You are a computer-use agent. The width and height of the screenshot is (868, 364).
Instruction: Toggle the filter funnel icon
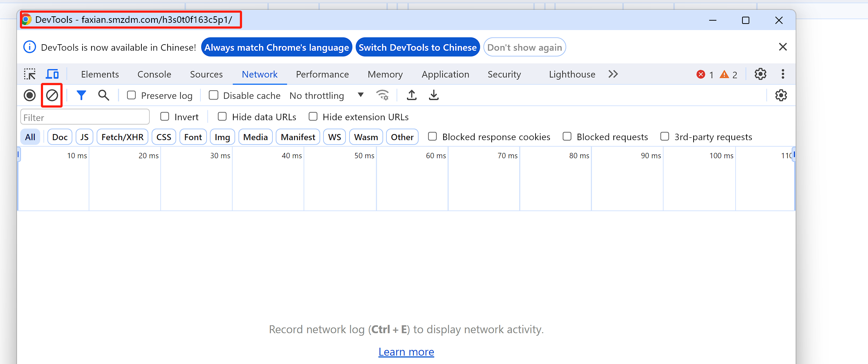81,95
